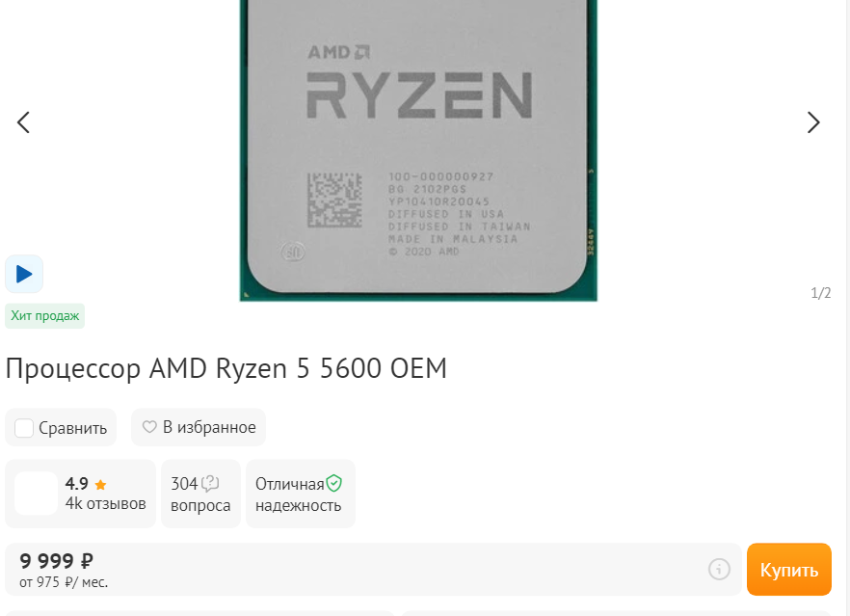
Task: Show the next product image
Action: [813, 122]
